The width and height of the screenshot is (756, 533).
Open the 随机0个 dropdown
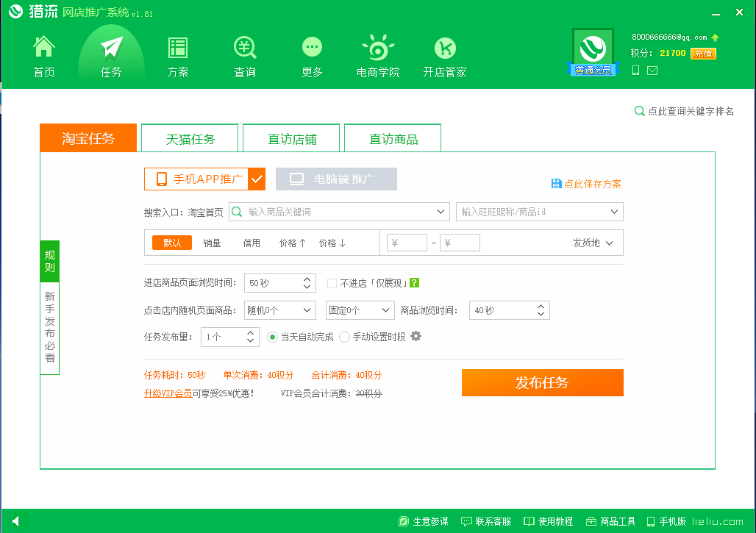280,310
